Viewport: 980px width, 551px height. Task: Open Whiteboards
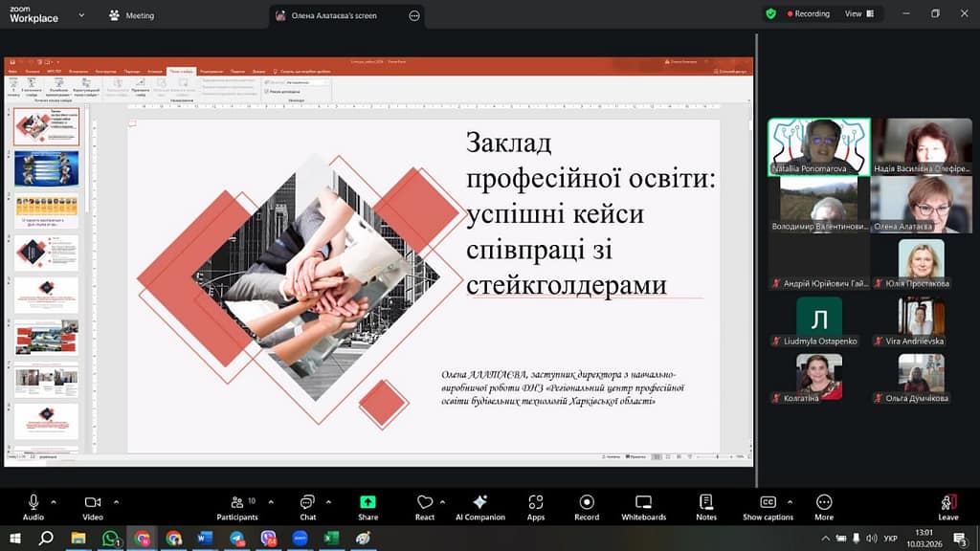point(643,506)
